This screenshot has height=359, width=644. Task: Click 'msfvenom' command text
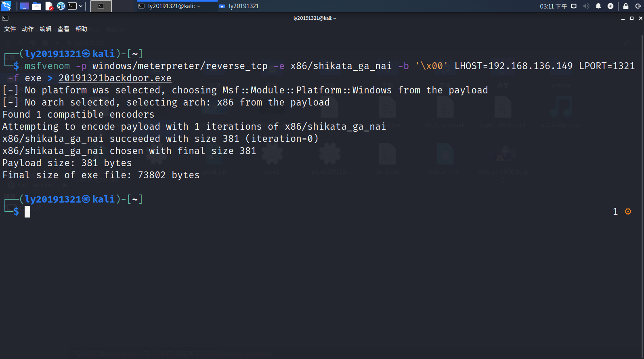click(47, 66)
